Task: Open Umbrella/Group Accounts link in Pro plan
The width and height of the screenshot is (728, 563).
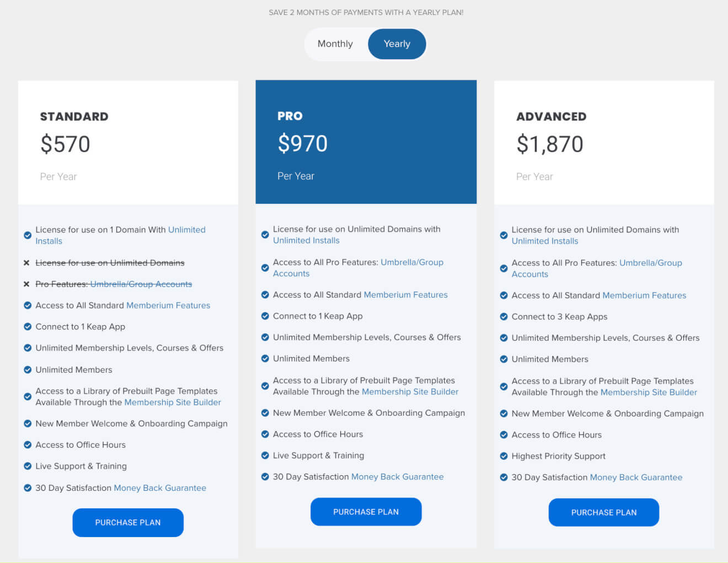Action: click(x=358, y=268)
